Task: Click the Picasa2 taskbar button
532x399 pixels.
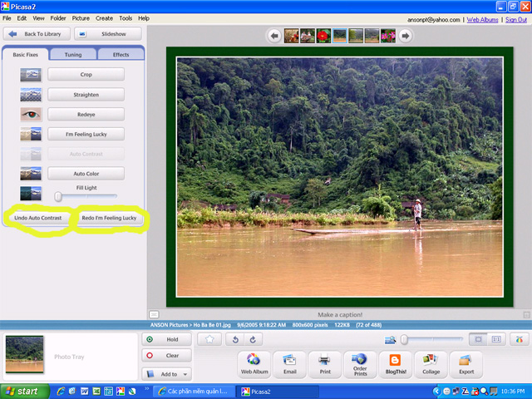Action: tap(278, 392)
